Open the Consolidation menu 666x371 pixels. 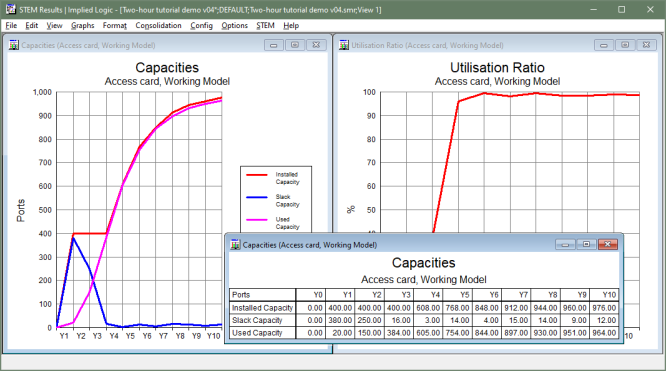click(158, 25)
